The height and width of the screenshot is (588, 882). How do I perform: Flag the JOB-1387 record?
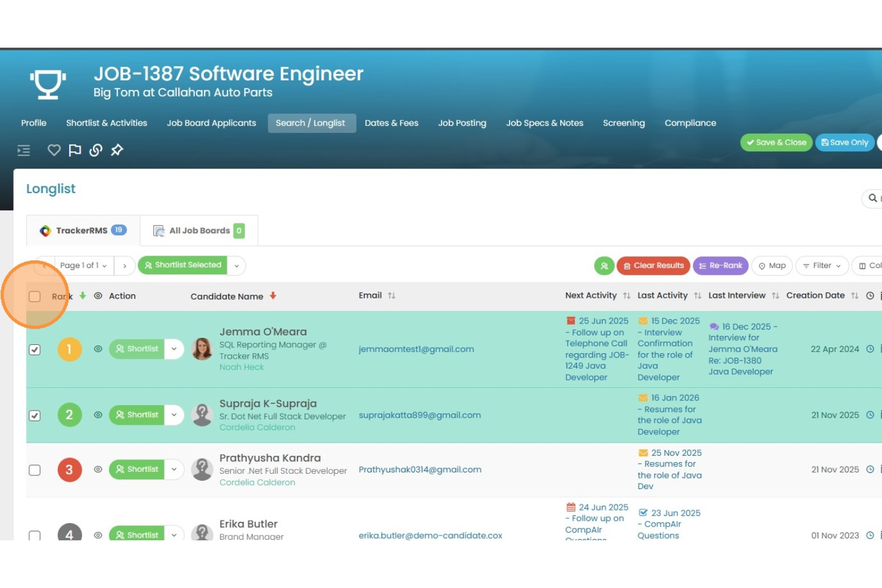74,150
